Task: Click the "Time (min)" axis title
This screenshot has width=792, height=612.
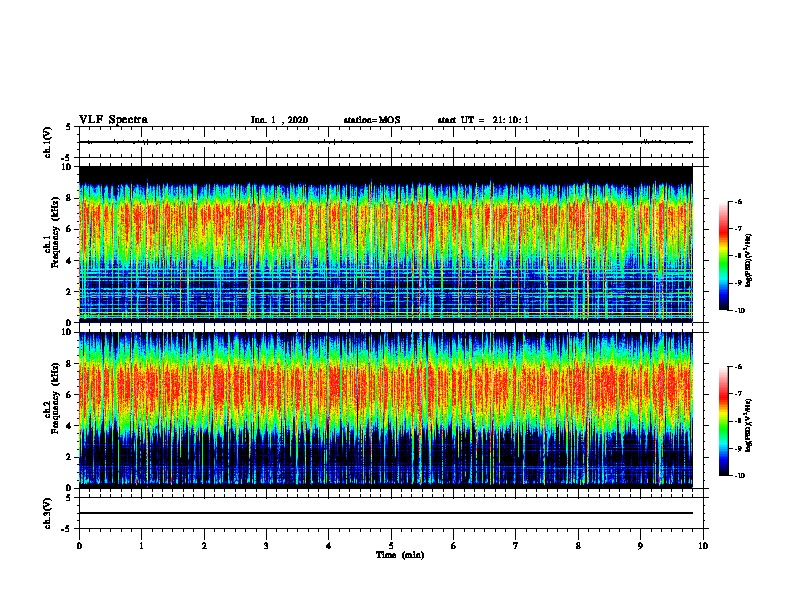Action: coord(400,555)
